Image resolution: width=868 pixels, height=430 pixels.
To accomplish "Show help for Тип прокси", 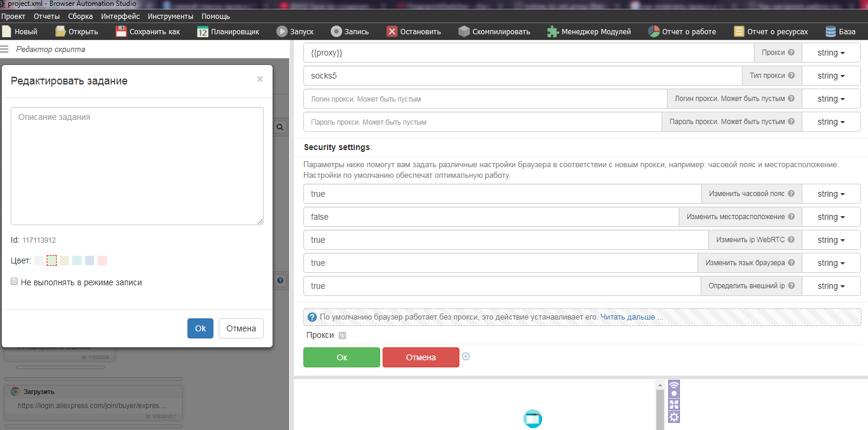I will [x=791, y=76].
